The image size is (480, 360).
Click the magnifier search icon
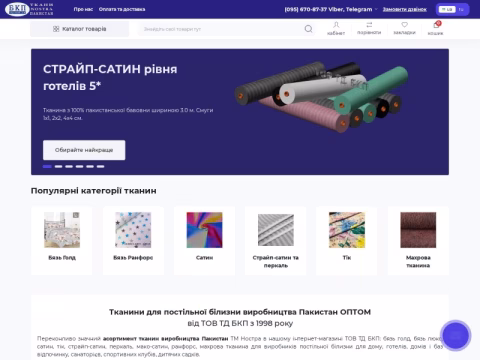pyautogui.click(x=309, y=29)
